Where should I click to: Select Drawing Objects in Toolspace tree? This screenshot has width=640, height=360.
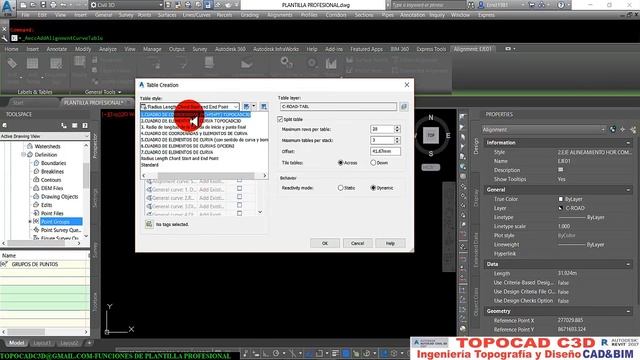point(59,196)
